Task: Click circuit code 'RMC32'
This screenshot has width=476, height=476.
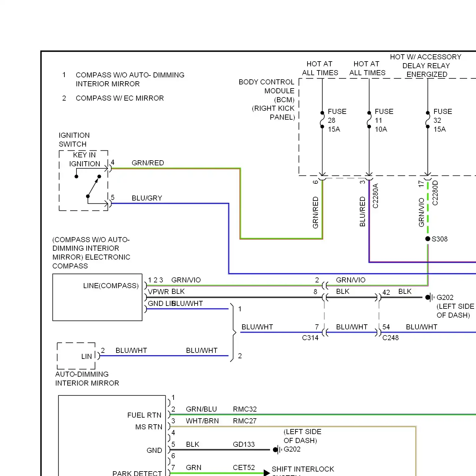Action: [x=245, y=409]
